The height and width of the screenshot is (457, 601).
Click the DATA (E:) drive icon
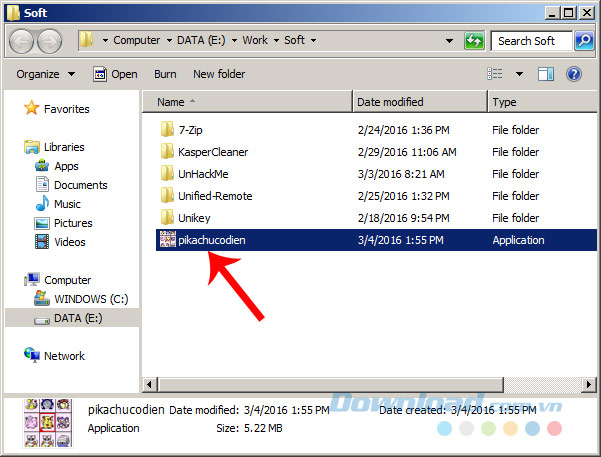(x=42, y=320)
